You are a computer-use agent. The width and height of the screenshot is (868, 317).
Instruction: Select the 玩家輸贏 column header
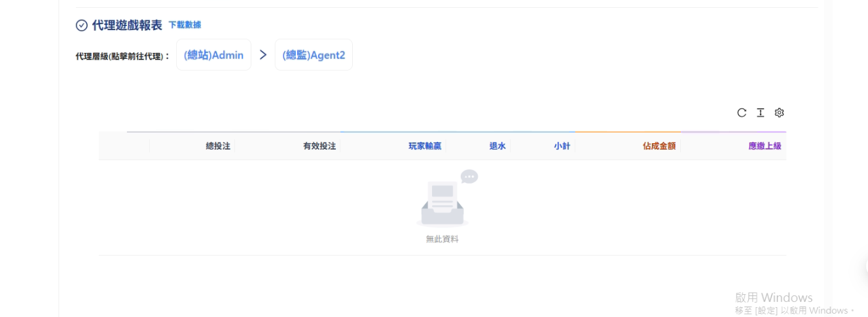pyautogui.click(x=425, y=146)
